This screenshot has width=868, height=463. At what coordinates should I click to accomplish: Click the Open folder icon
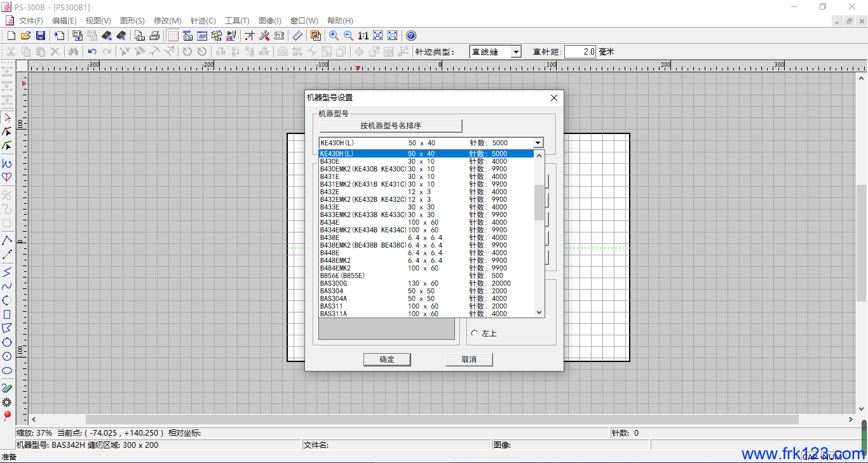point(26,36)
